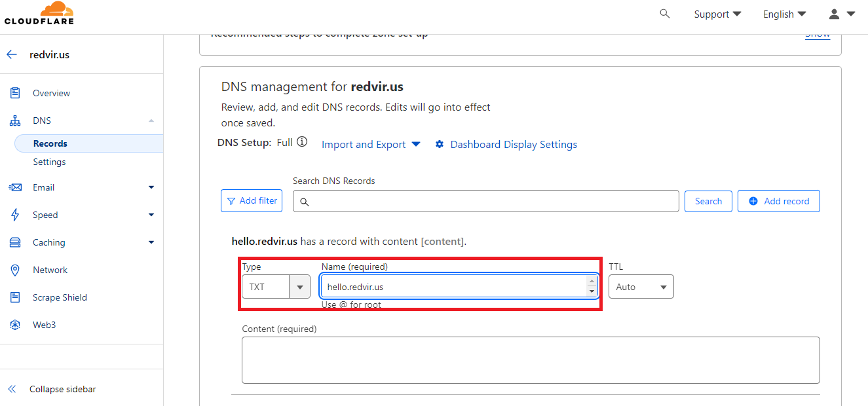Select the DNS icon in the sidebar
The width and height of the screenshot is (868, 406).
(14, 120)
